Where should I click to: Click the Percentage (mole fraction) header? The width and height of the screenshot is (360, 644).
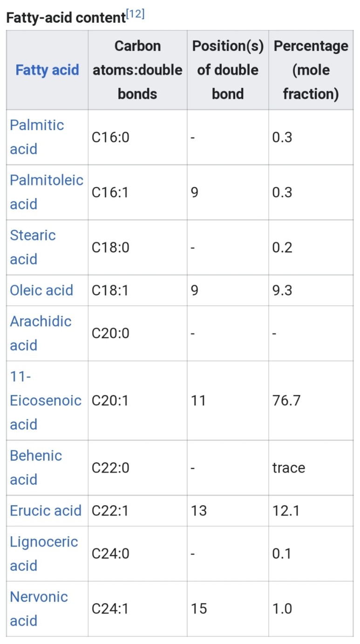pos(311,70)
